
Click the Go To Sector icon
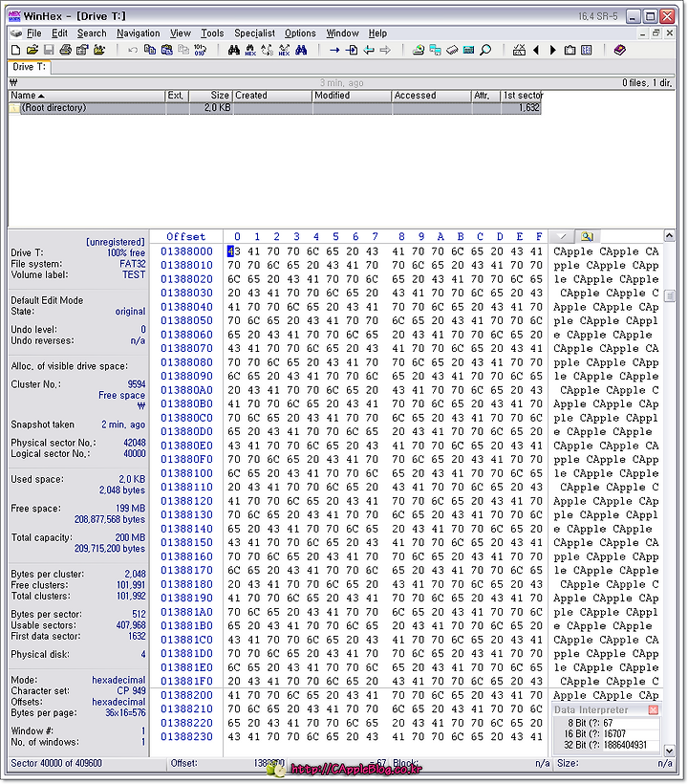click(352, 50)
